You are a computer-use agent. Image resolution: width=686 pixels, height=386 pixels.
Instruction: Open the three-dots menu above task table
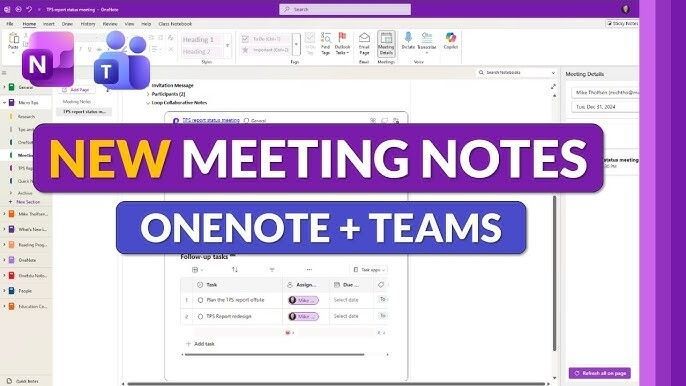click(x=309, y=270)
